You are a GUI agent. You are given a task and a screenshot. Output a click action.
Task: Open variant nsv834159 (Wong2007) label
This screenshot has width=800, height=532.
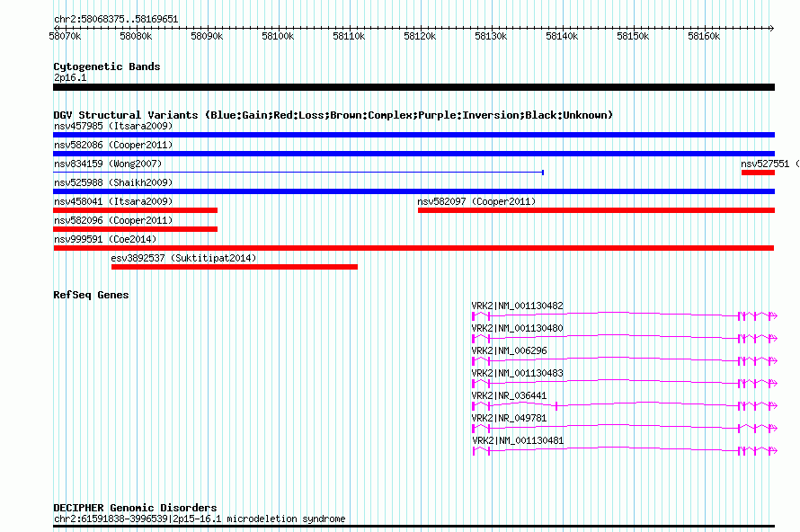click(x=108, y=164)
